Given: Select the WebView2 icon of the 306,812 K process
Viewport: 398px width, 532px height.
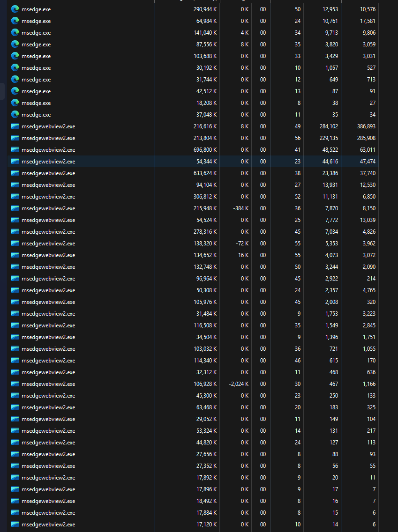Looking at the screenshot, I should [x=15, y=196].
